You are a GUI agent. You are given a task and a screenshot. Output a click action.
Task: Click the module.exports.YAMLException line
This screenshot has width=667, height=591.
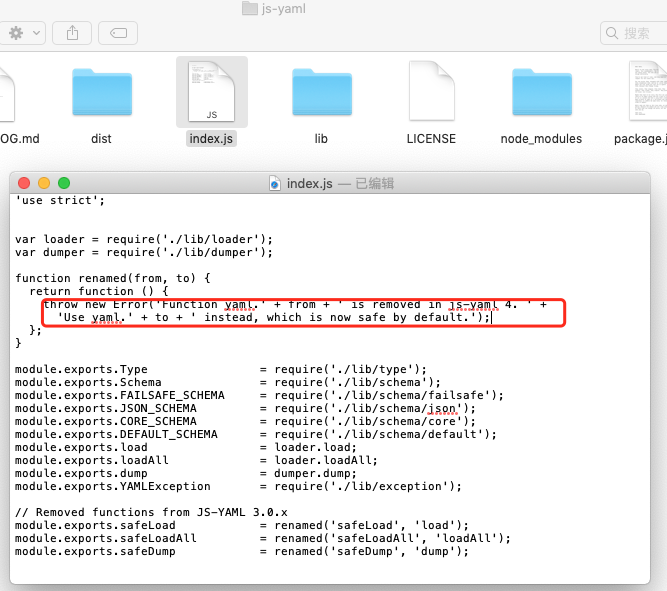(238, 486)
